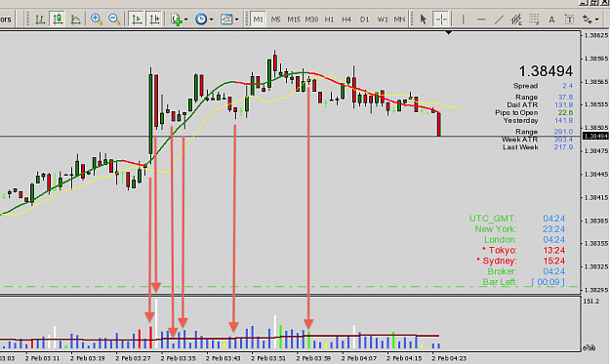This screenshot has width=610, height=364.
Task: Select candlestick chart mode
Action: (x=58, y=19)
